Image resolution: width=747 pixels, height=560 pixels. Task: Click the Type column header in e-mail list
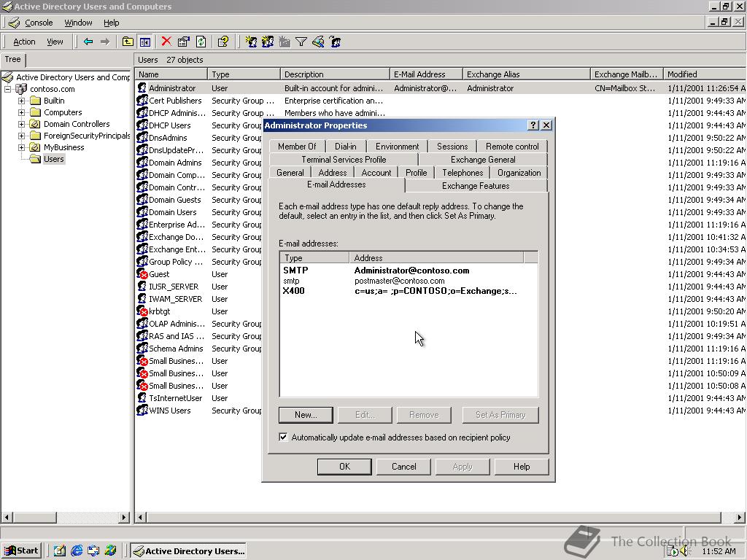[x=314, y=257]
